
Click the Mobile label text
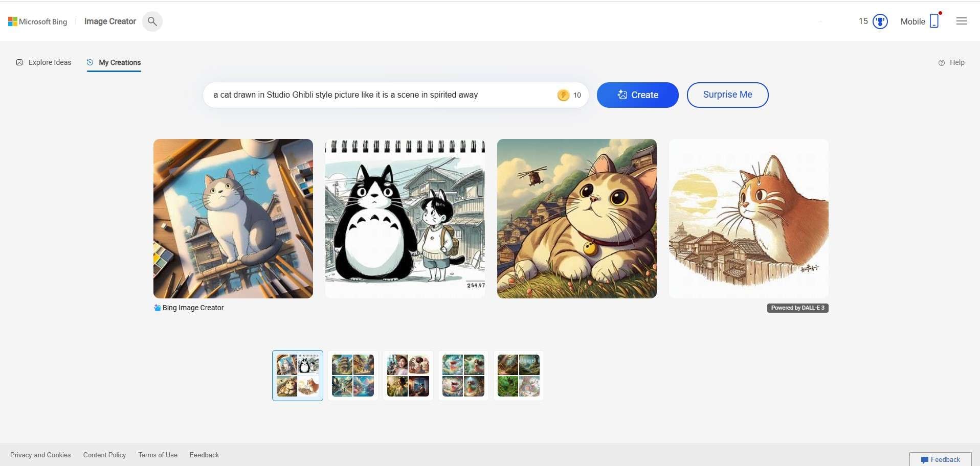(x=912, y=21)
